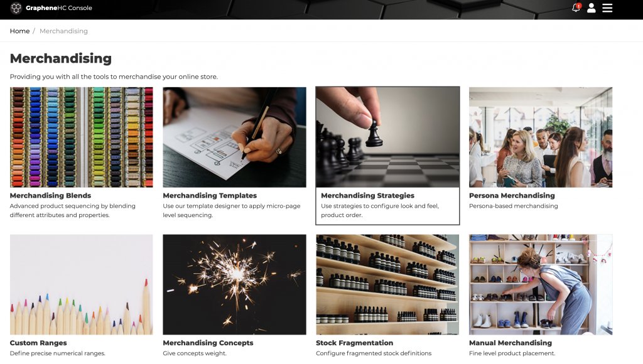Select the Merchandising Templates title
The width and height of the screenshot is (643, 364).
coord(210,196)
